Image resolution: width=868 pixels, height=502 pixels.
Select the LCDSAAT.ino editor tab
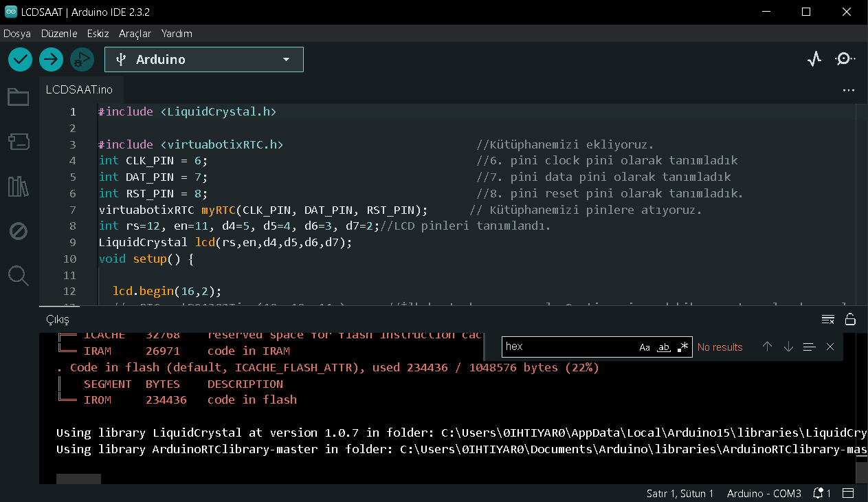click(79, 90)
